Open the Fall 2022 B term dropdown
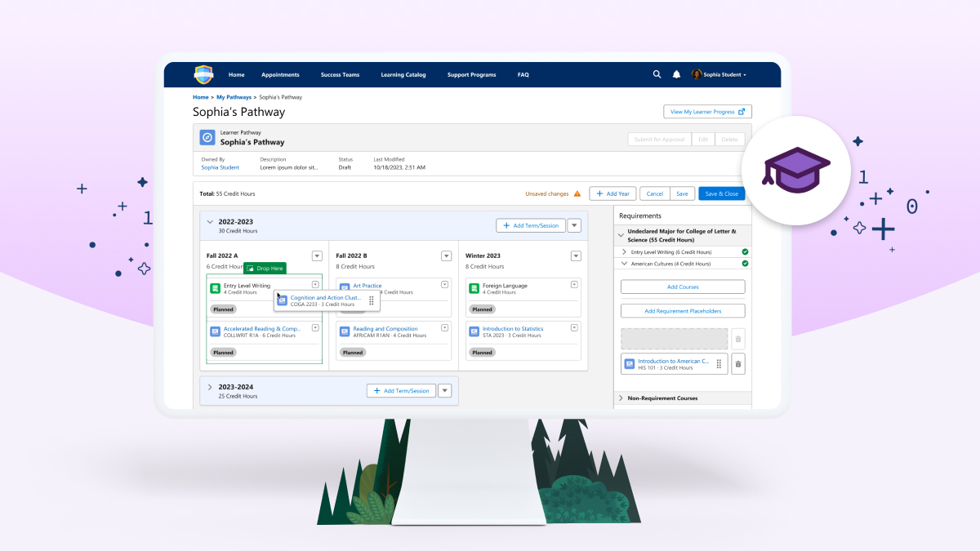Viewport: 980px width, 551px height. [446, 256]
